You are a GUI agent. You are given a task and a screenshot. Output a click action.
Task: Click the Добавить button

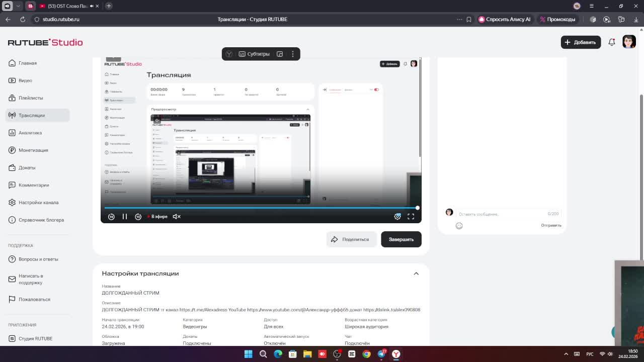click(581, 42)
